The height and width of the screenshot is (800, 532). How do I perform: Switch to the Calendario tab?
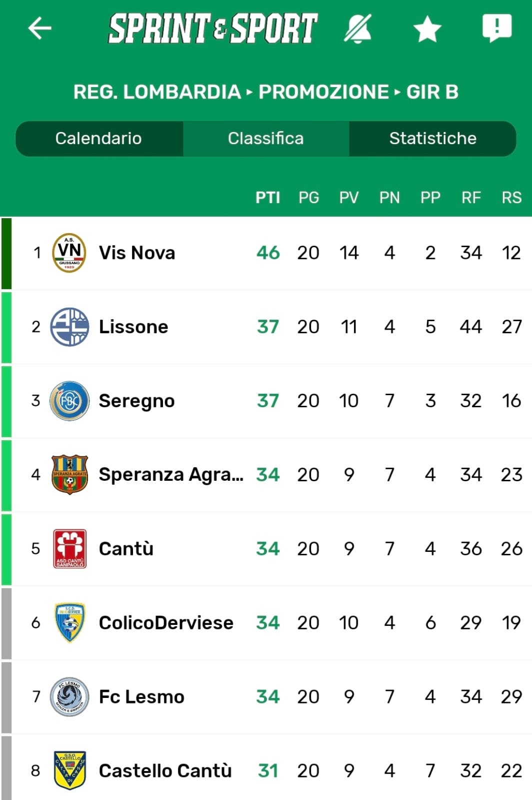[x=98, y=139]
